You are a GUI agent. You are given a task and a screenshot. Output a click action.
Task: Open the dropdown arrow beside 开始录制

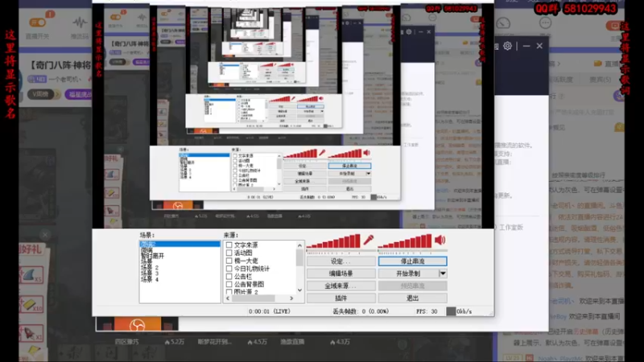pyautogui.click(x=443, y=274)
